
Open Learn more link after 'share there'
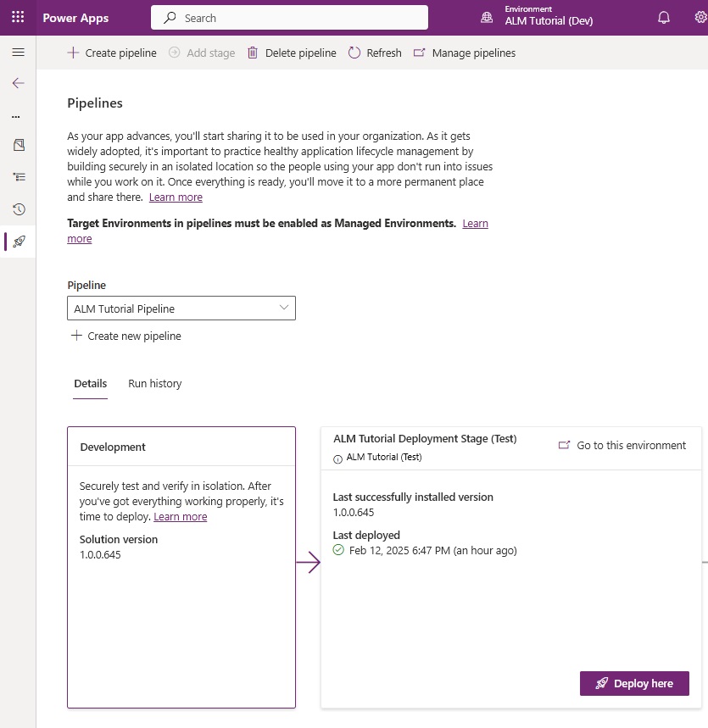coord(176,197)
